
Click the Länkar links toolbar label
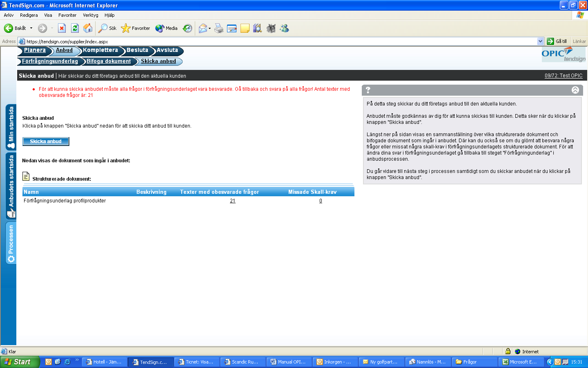pos(579,41)
